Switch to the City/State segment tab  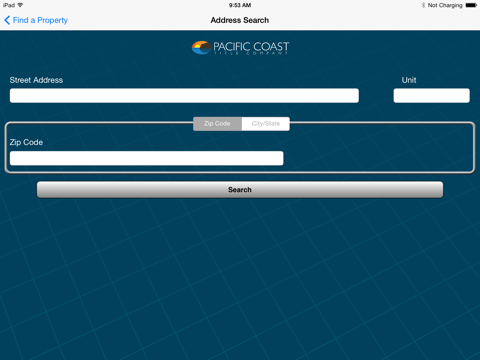pyautogui.click(x=266, y=124)
